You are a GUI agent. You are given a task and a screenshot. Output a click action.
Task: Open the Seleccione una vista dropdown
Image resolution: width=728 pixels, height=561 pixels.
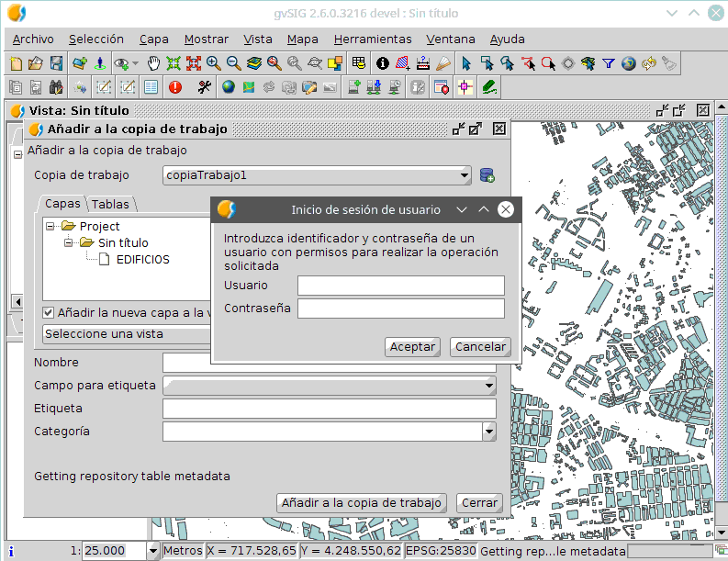(127, 334)
